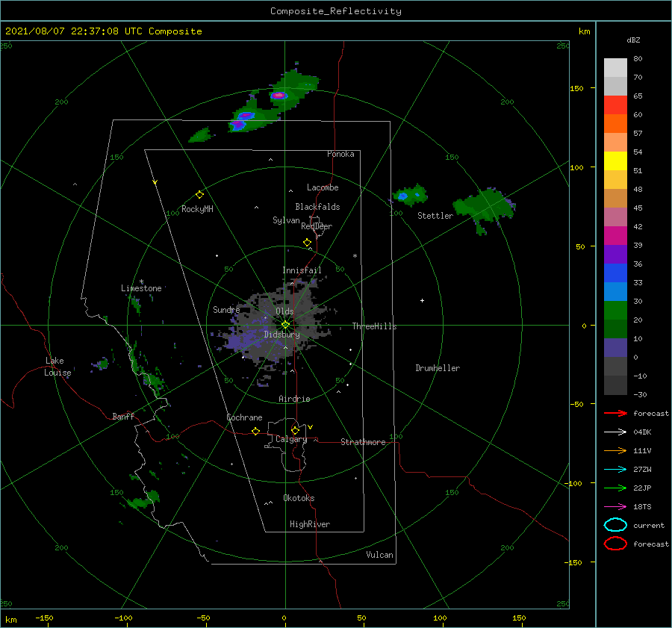This screenshot has height=628, width=672.
Task: Click the Strathmore city label
Action: tap(363, 442)
